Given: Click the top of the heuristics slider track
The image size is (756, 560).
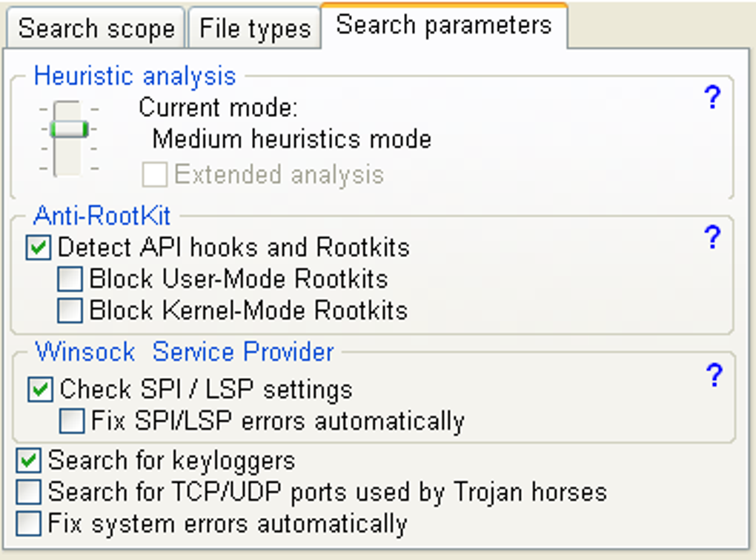Looking at the screenshot, I should tap(68, 108).
